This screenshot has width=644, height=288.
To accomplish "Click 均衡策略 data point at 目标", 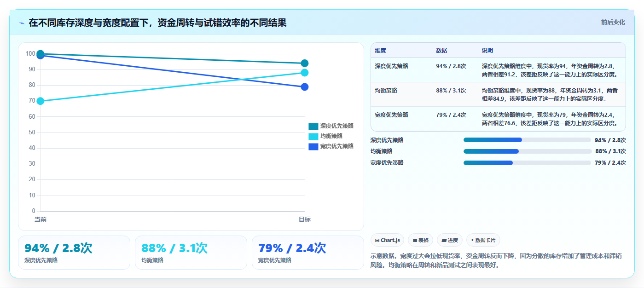I will pyautogui.click(x=305, y=73).
